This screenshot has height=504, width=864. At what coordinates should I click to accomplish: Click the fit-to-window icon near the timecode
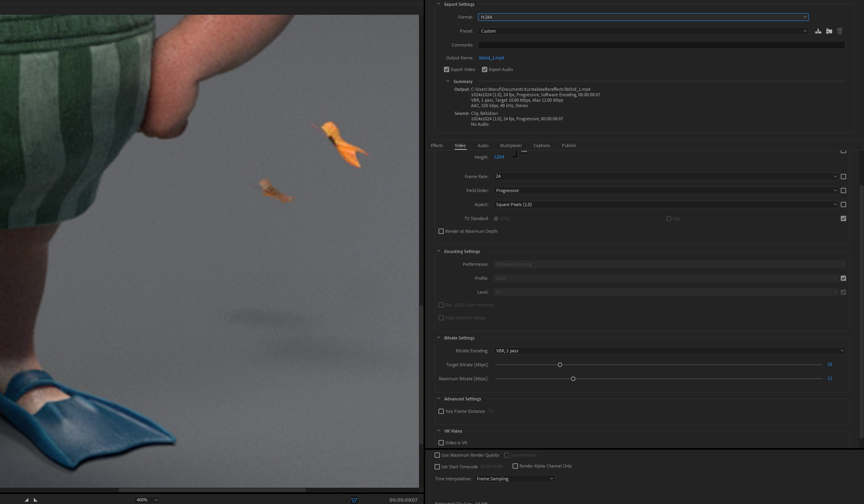tap(354, 500)
